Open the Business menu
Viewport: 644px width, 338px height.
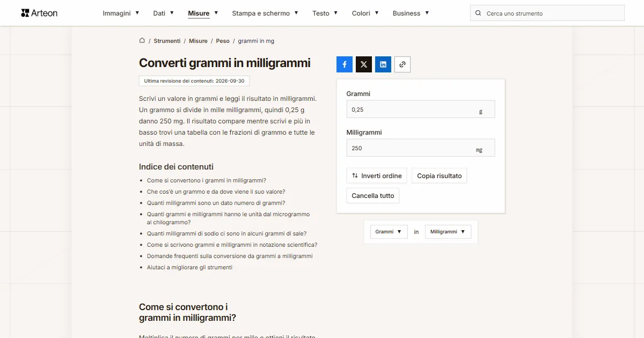[411, 13]
